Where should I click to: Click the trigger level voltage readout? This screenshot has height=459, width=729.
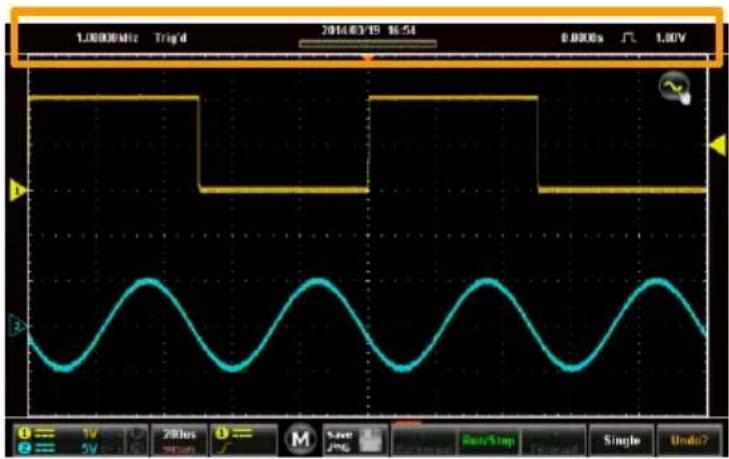(x=670, y=38)
